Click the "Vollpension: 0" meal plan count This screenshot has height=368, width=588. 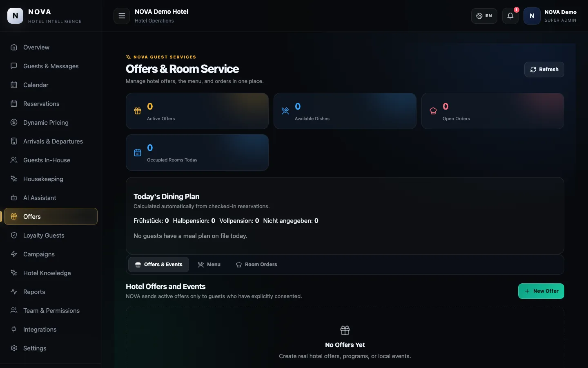pos(239,221)
